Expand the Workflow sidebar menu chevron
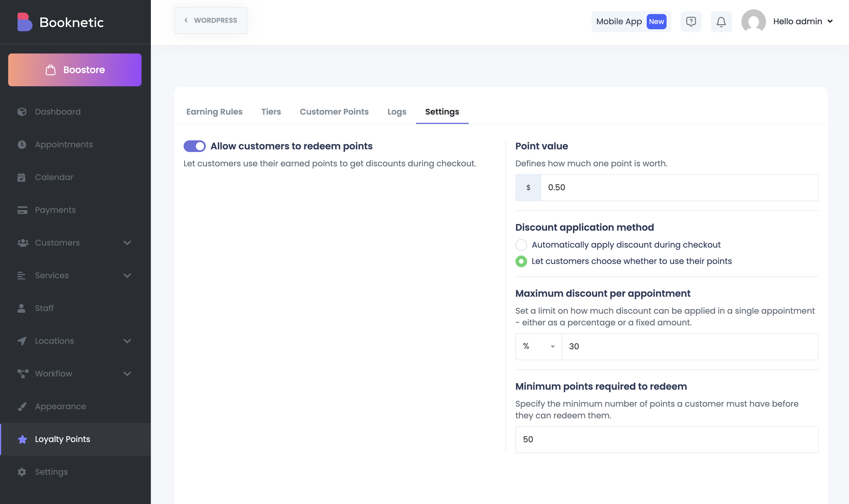The width and height of the screenshot is (849, 504). point(127,374)
